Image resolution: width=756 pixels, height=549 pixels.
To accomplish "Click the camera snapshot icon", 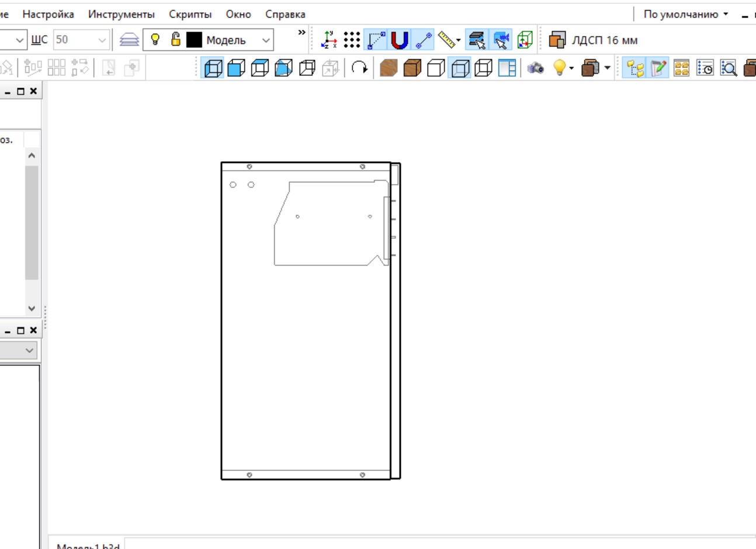I will coord(535,68).
